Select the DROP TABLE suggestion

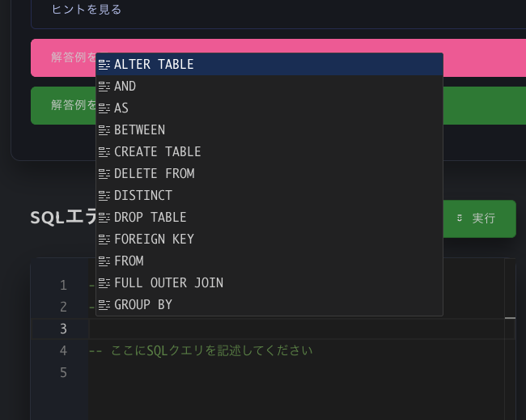tap(150, 217)
